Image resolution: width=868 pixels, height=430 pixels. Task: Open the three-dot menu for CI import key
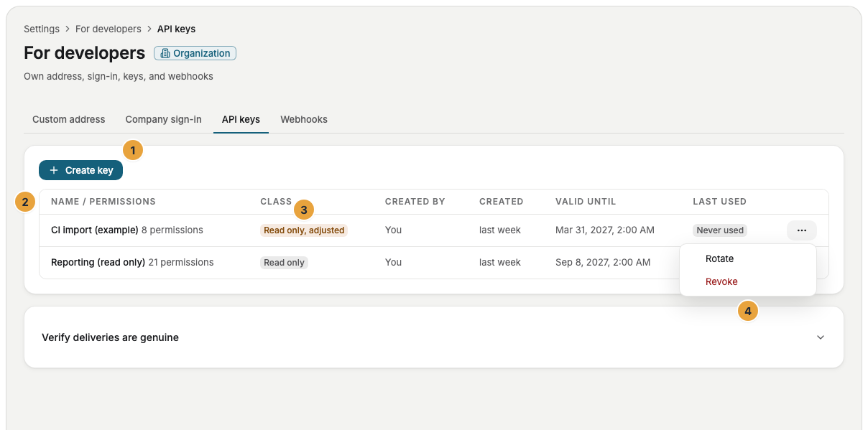click(802, 230)
